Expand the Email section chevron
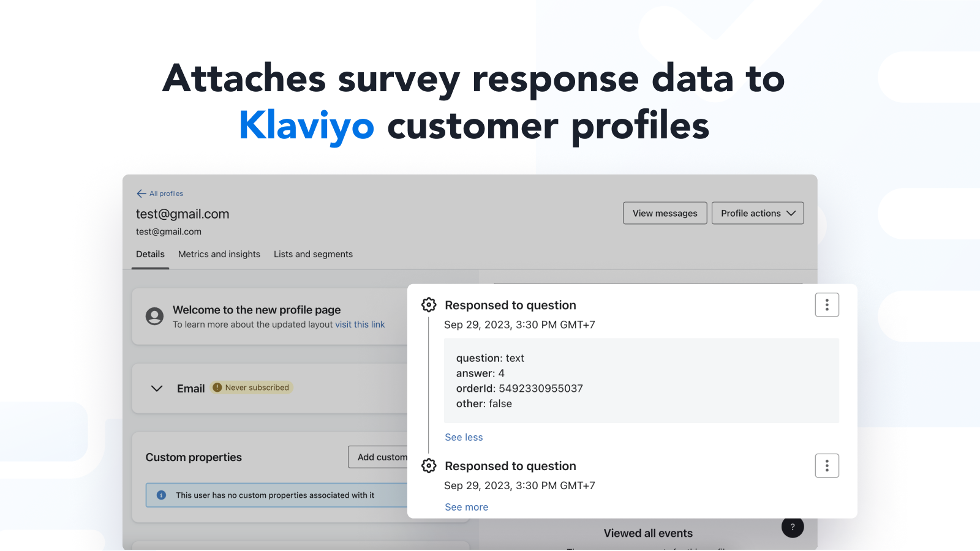Screen dimensions: 980x551 pos(157,389)
